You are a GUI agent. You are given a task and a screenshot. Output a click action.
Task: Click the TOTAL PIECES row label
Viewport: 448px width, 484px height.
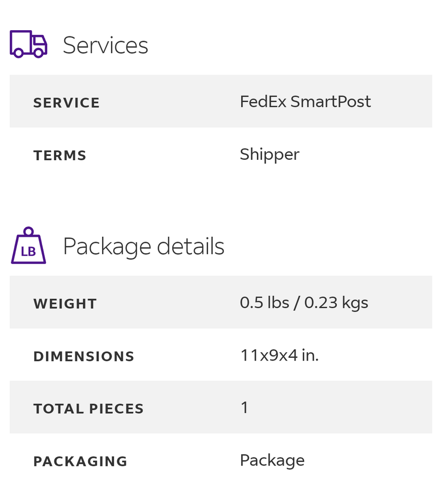coord(88,409)
